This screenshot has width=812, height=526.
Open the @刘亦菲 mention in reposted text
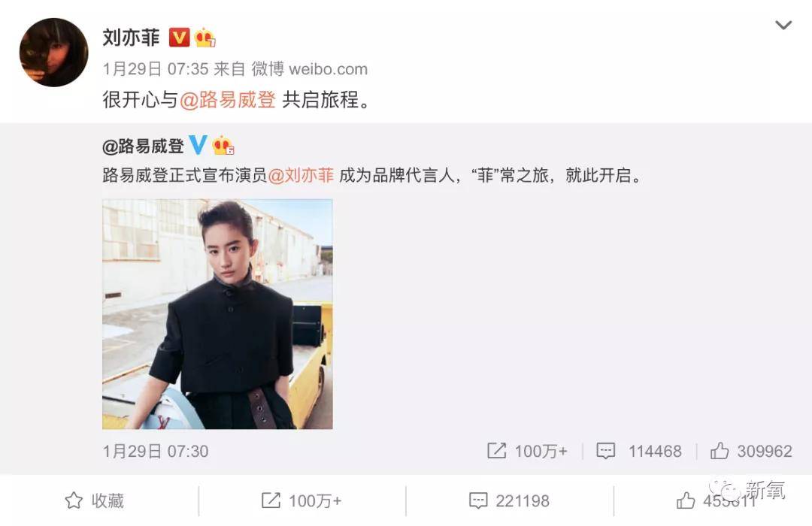(x=301, y=176)
